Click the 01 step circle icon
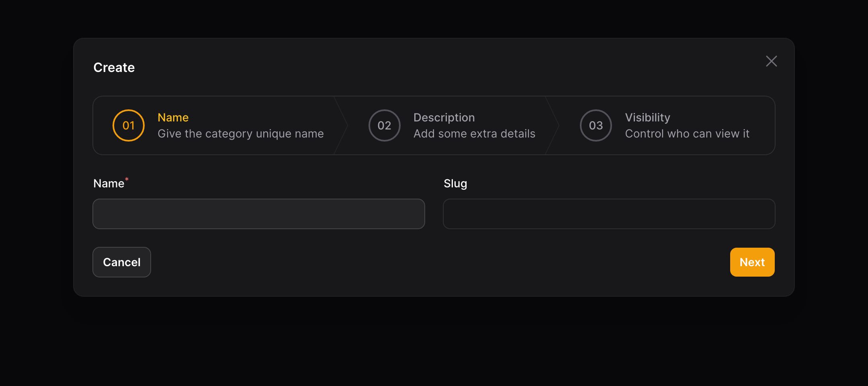868x386 pixels. 129,125
